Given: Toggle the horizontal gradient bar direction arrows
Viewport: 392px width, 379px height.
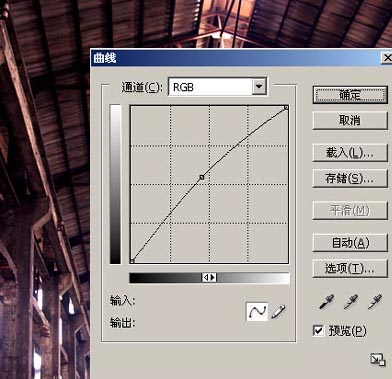Looking at the screenshot, I should point(209,277).
